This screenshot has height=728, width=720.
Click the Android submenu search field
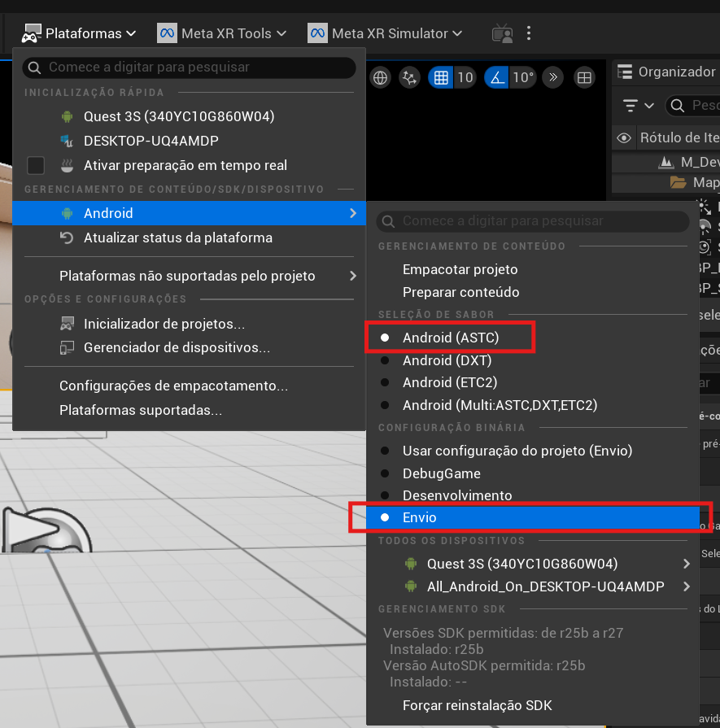pos(533,221)
